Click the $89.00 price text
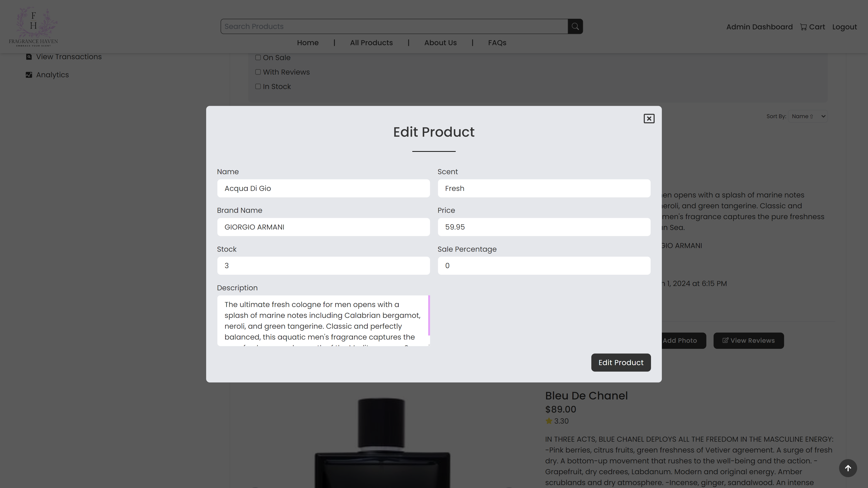The height and width of the screenshot is (488, 868). tap(561, 409)
